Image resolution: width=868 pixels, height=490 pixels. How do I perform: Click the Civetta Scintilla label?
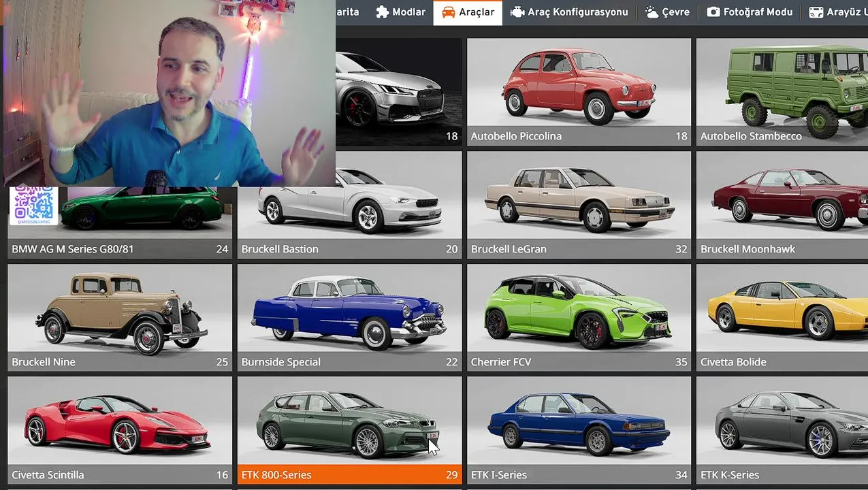click(x=48, y=475)
